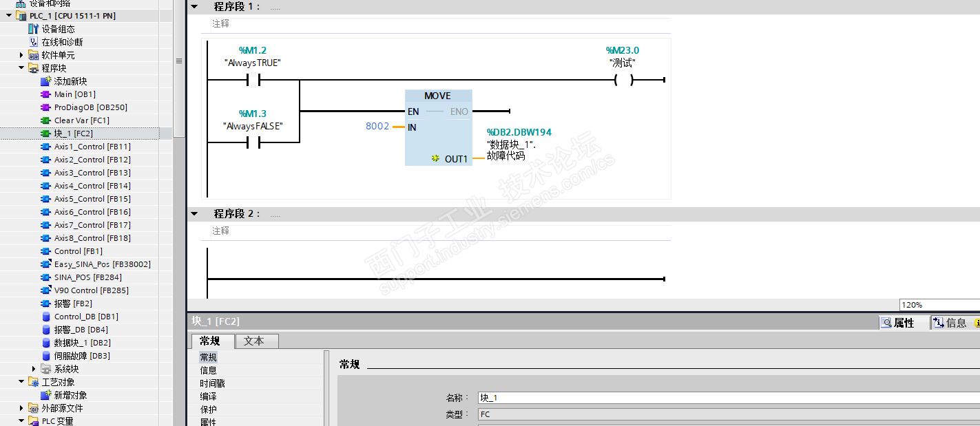Click the 添加新块 add-block icon
The image size is (980, 426).
point(46,81)
